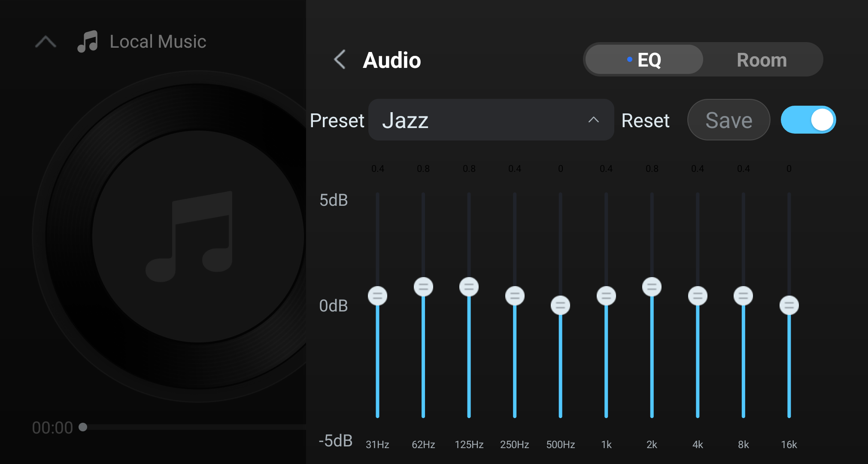The height and width of the screenshot is (464, 868).
Task: Switch to the EQ tab
Action: pyautogui.click(x=644, y=59)
